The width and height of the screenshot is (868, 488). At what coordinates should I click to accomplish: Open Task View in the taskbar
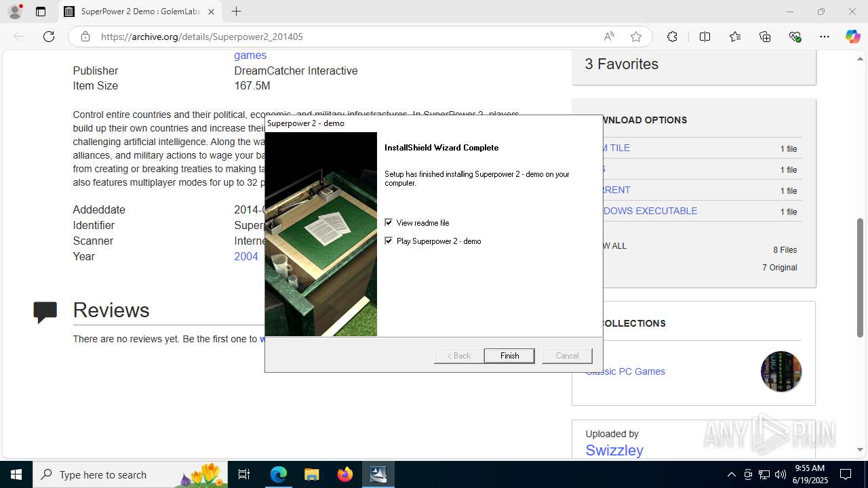click(x=244, y=474)
